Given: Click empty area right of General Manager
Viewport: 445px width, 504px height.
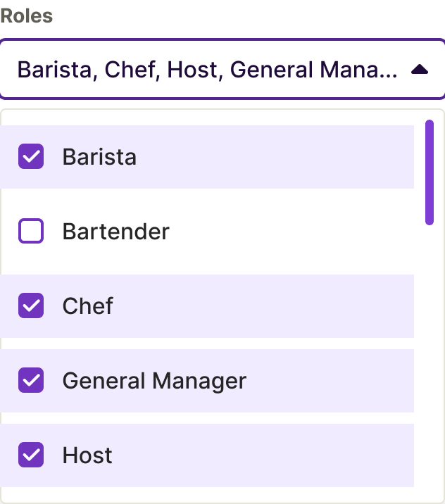Looking at the screenshot, I should [331, 380].
